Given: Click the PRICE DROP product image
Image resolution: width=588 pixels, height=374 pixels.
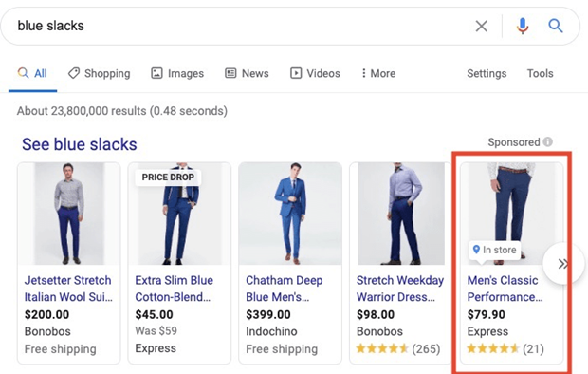Looking at the screenshot, I should coord(179,214).
